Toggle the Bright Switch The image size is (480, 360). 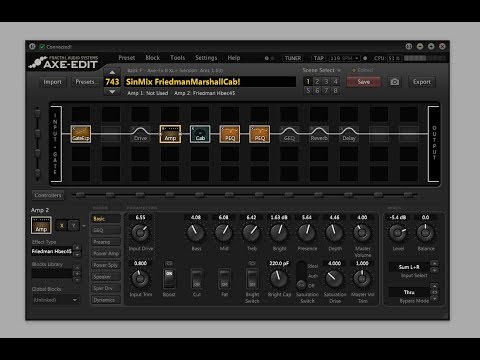coord(252,279)
